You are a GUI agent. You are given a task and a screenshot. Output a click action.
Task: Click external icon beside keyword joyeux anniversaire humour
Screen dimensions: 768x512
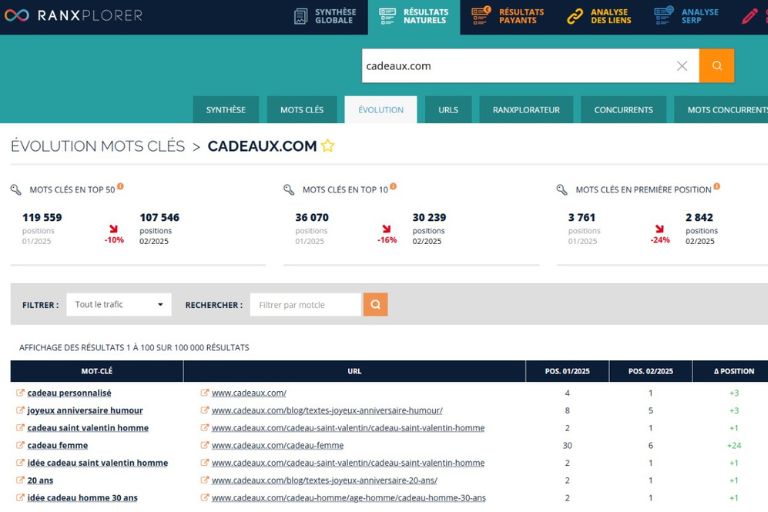pyautogui.click(x=20, y=410)
